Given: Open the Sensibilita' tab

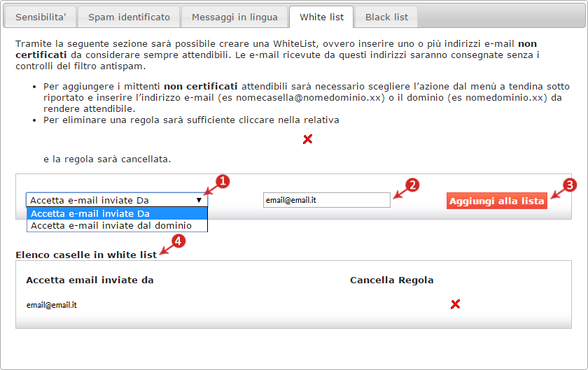Looking at the screenshot, I should pyautogui.click(x=41, y=17).
